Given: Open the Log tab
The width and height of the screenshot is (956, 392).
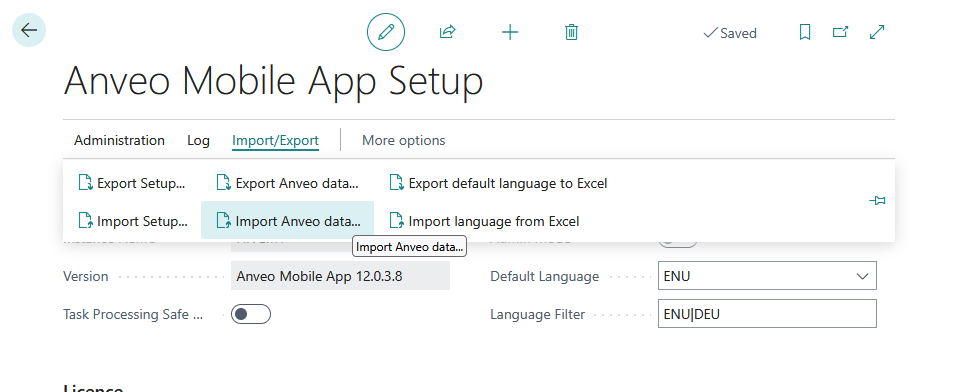Looking at the screenshot, I should [198, 140].
